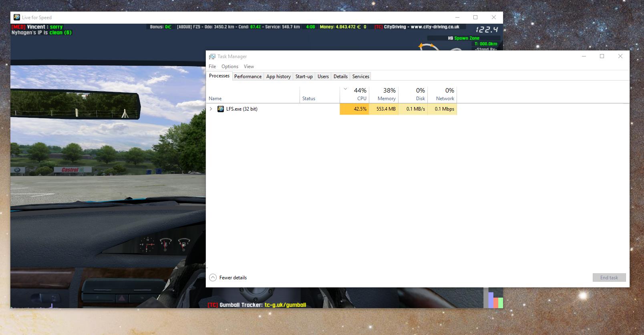Click the 0.1 MB/s disk value
The width and height of the screenshot is (644, 335).
click(x=413, y=109)
